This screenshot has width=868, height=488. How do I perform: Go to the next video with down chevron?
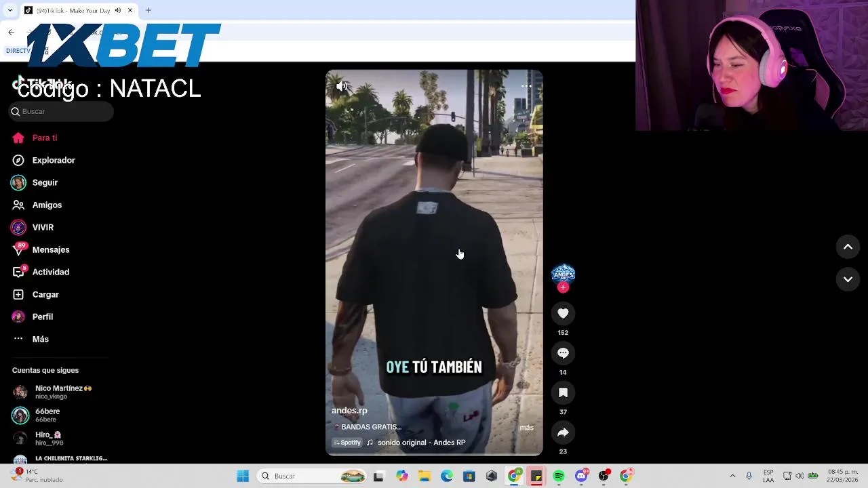tap(848, 279)
